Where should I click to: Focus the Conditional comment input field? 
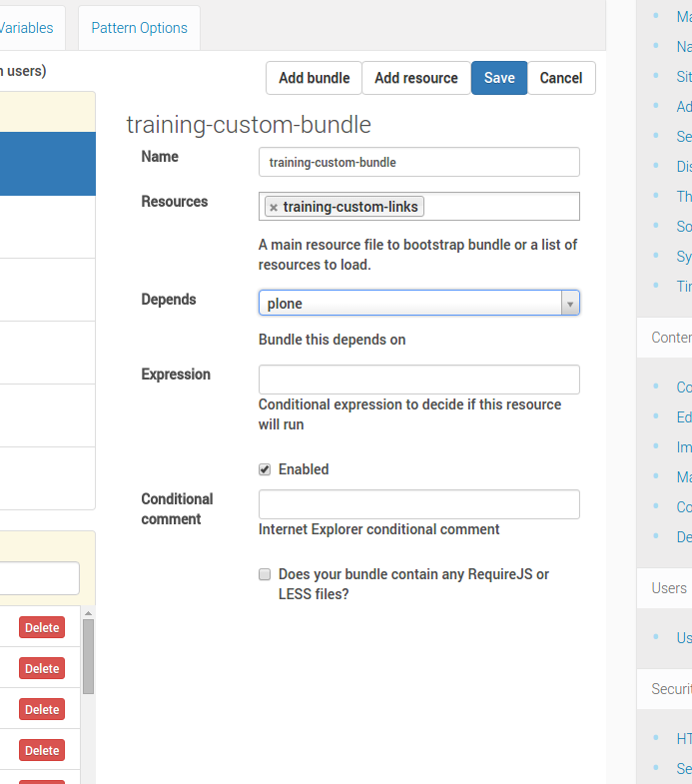point(419,504)
